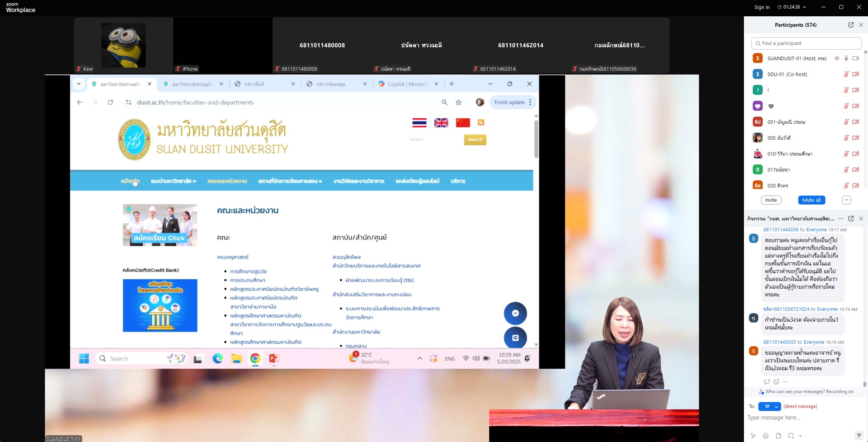
Task: Unmute participant 020 ศิวพร
Action: [846, 185]
